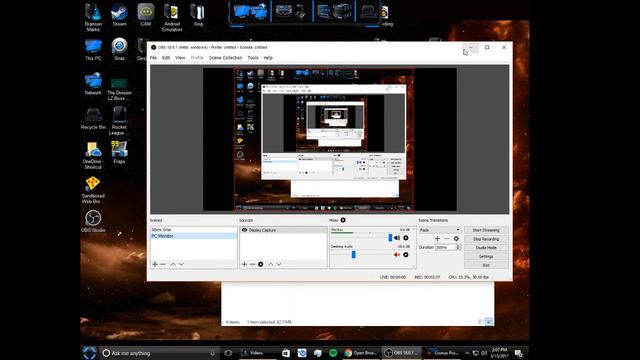This screenshot has width=640, height=360.
Task: Select the Sandboxed Web Browser desktop icon
Action: [x=93, y=190]
